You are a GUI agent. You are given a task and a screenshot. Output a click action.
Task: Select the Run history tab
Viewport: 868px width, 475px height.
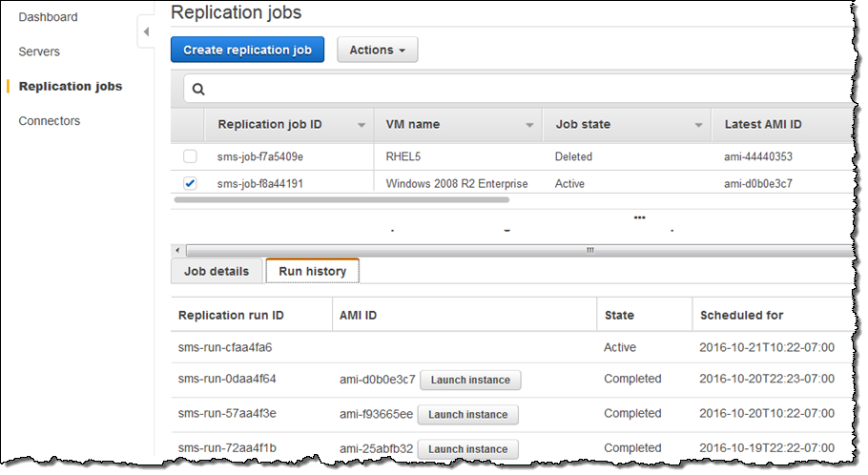[x=312, y=271]
